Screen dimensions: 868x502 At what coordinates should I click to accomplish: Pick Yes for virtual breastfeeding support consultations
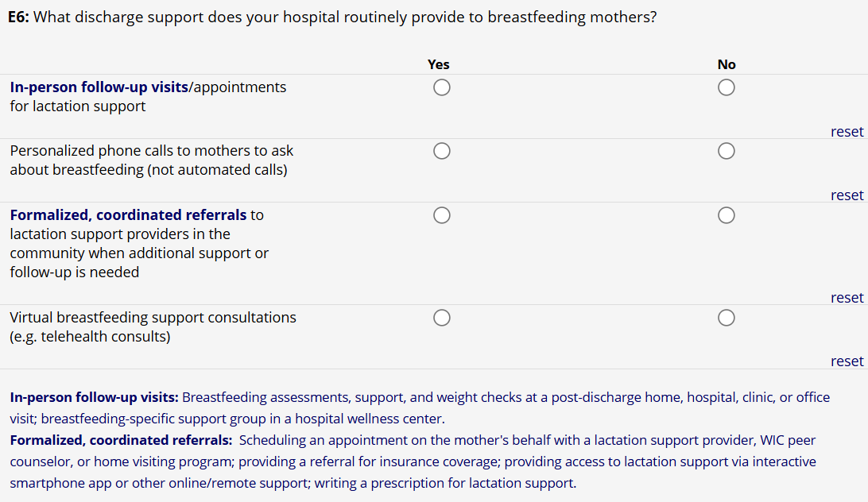point(442,318)
